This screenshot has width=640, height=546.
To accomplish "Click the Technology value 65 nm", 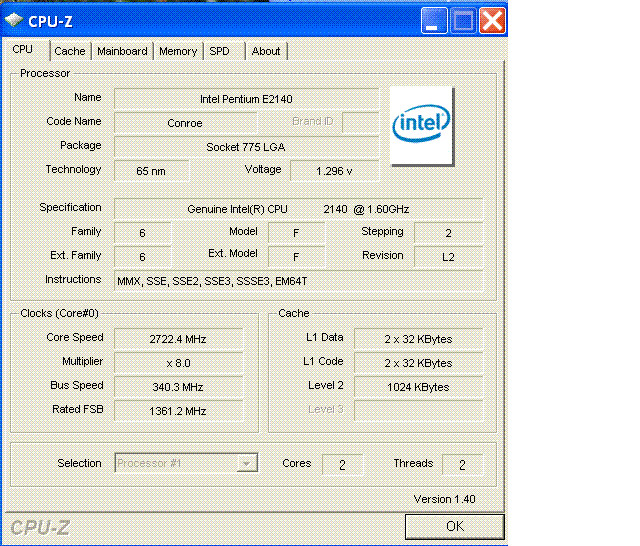I will click(x=151, y=171).
